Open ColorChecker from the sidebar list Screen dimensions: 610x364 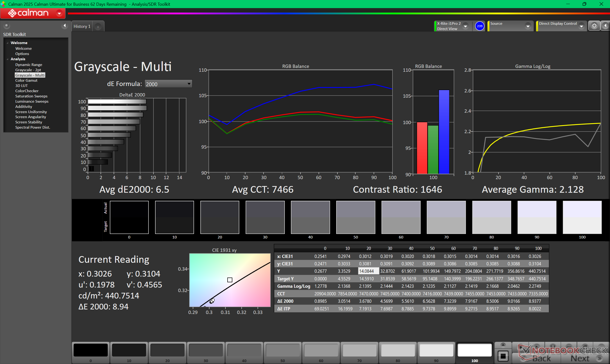pyautogui.click(x=27, y=91)
